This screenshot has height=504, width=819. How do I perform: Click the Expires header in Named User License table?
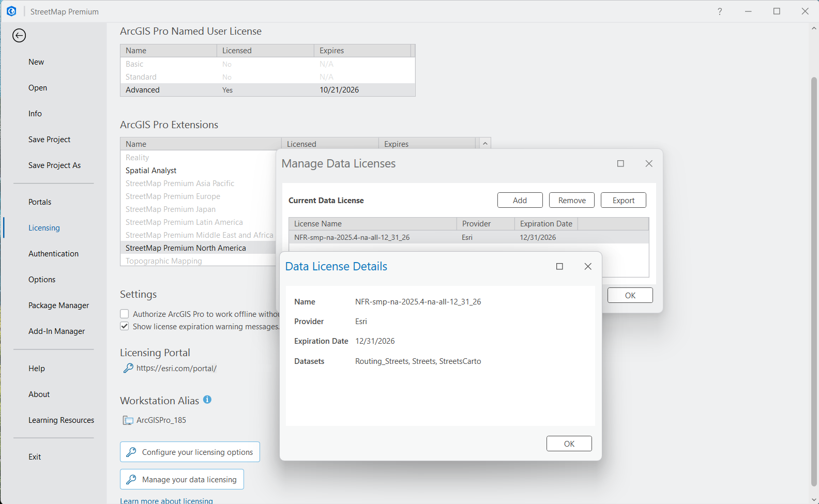click(362, 51)
